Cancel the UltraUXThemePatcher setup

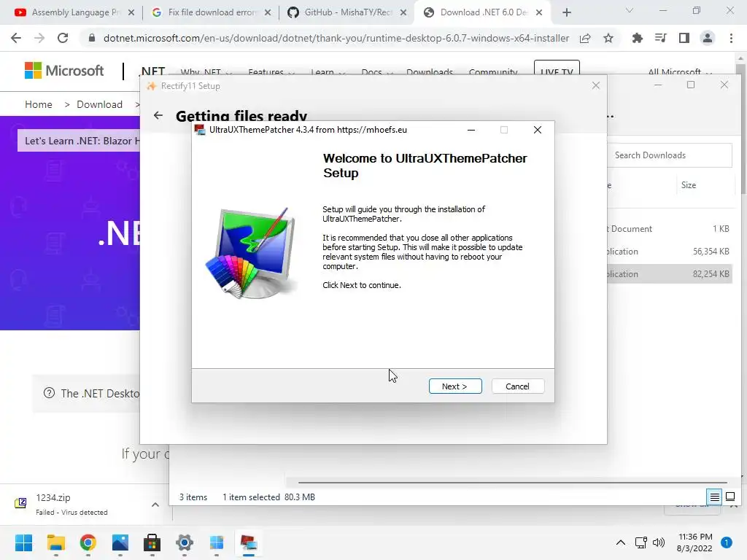pos(517,386)
